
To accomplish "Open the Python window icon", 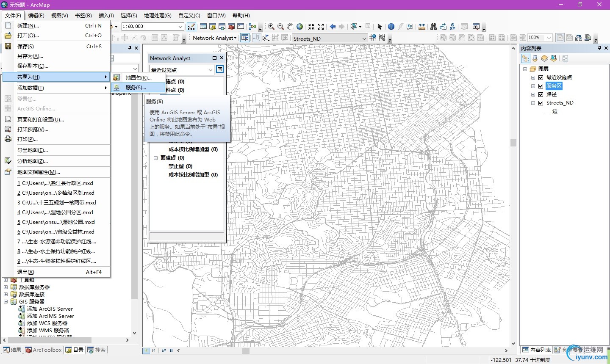I will click(241, 27).
